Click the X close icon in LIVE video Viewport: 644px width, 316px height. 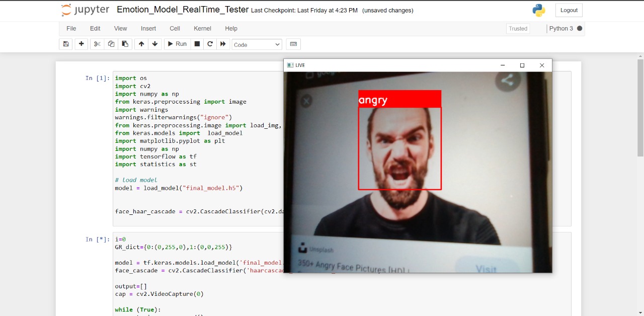(306, 102)
